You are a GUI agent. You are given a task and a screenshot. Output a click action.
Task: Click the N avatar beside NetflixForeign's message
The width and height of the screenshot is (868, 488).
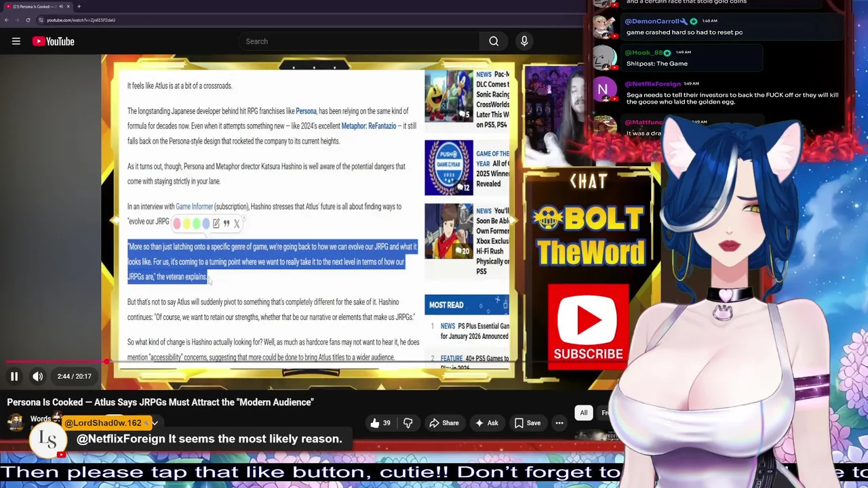[x=604, y=89]
